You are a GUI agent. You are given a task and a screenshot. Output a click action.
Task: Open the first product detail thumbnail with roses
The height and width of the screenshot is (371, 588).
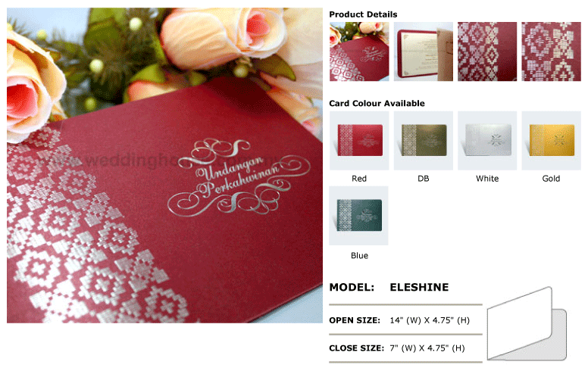pos(359,51)
